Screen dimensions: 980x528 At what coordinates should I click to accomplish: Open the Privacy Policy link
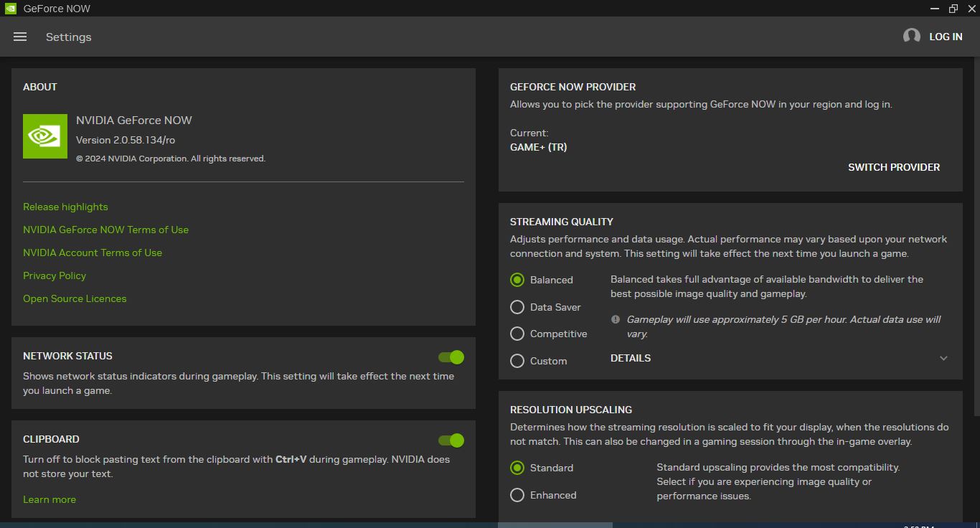pos(55,275)
